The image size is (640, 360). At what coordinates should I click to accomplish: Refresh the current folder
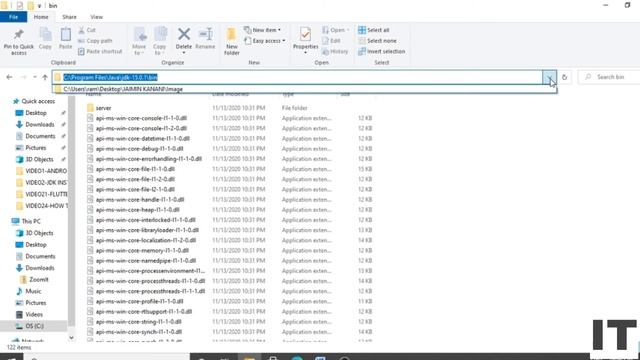coord(564,77)
